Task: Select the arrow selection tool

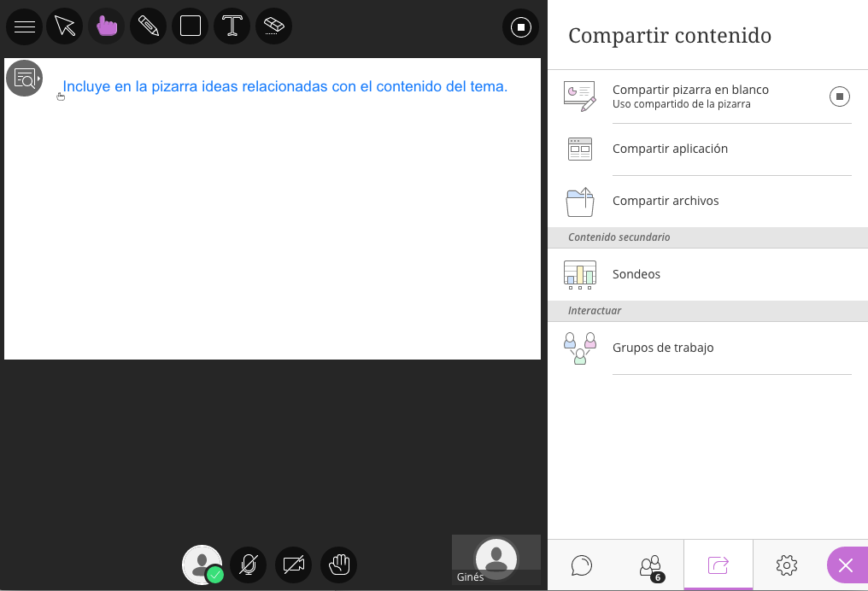Action: tap(65, 26)
